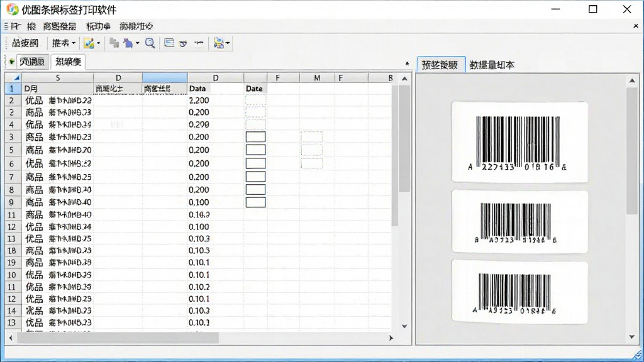The image size is (644, 362).
Task: Tick the Date checkbox in row 9
Action: (x=255, y=202)
